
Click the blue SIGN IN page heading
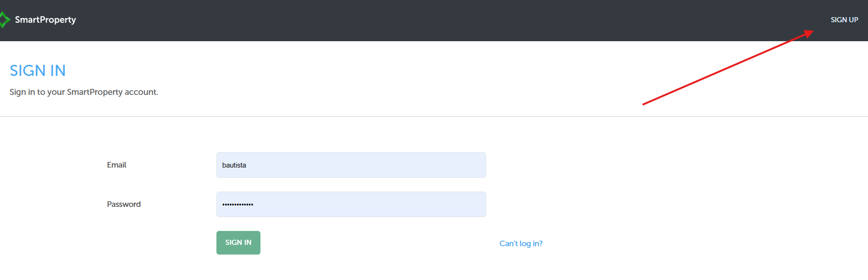[x=38, y=70]
